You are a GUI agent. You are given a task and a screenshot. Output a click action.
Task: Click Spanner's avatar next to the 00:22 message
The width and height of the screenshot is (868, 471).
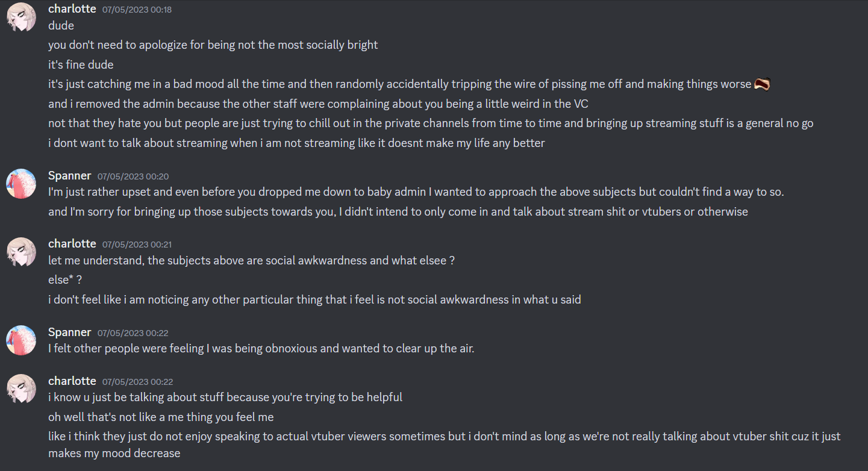21,340
